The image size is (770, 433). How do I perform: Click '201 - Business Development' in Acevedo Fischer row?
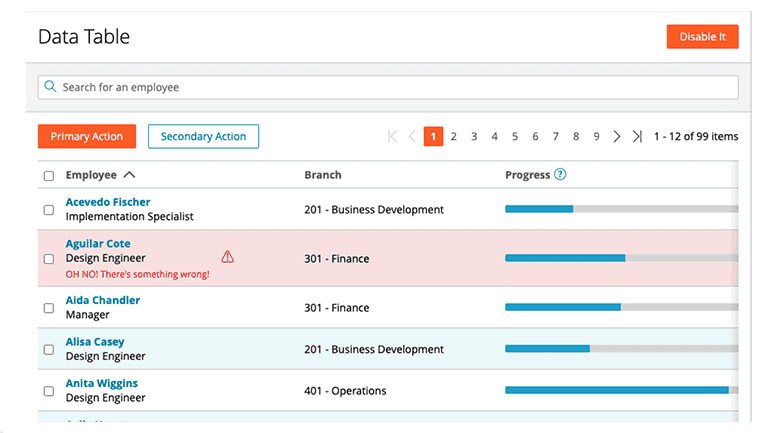[x=374, y=210]
